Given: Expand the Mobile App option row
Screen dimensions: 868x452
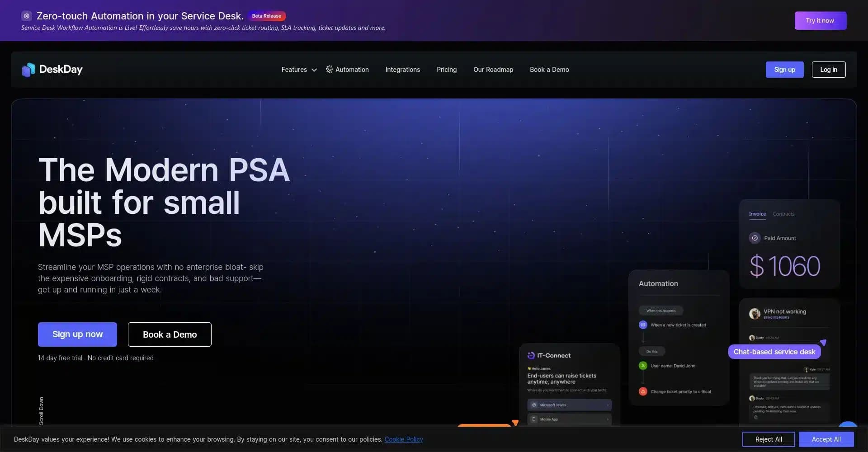Looking at the screenshot, I should 569,419.
